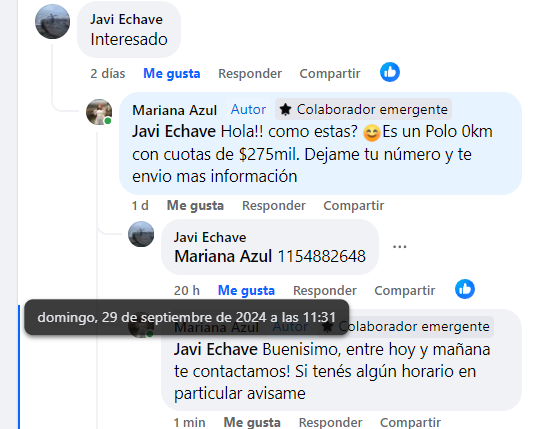The width and height of the screenshot is (556, 429).
Task: Open Javi Echave's top profile picture
Action: [x=52, y=22]
